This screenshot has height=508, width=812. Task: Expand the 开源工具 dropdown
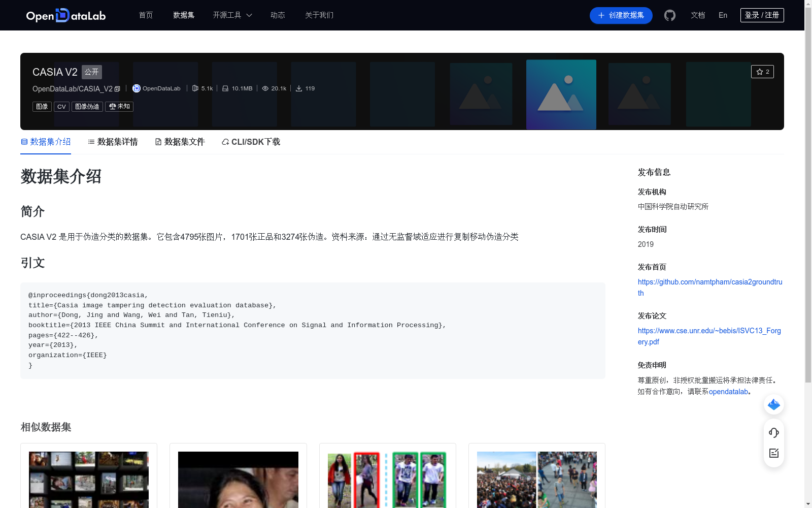coord(232,15)
